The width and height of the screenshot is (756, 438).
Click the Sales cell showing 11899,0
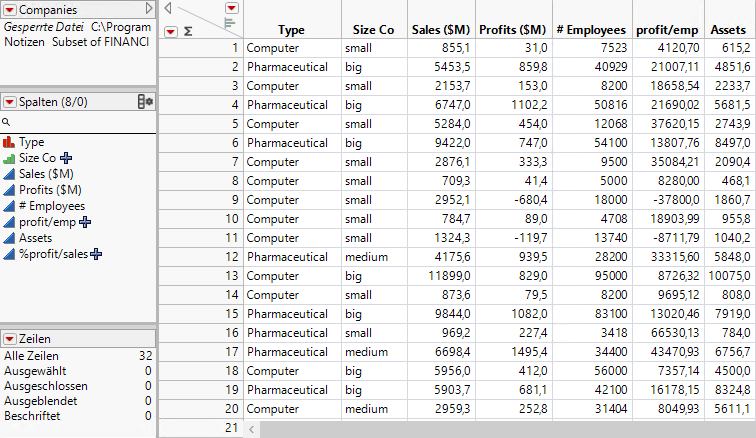click(x=441, y=276)
